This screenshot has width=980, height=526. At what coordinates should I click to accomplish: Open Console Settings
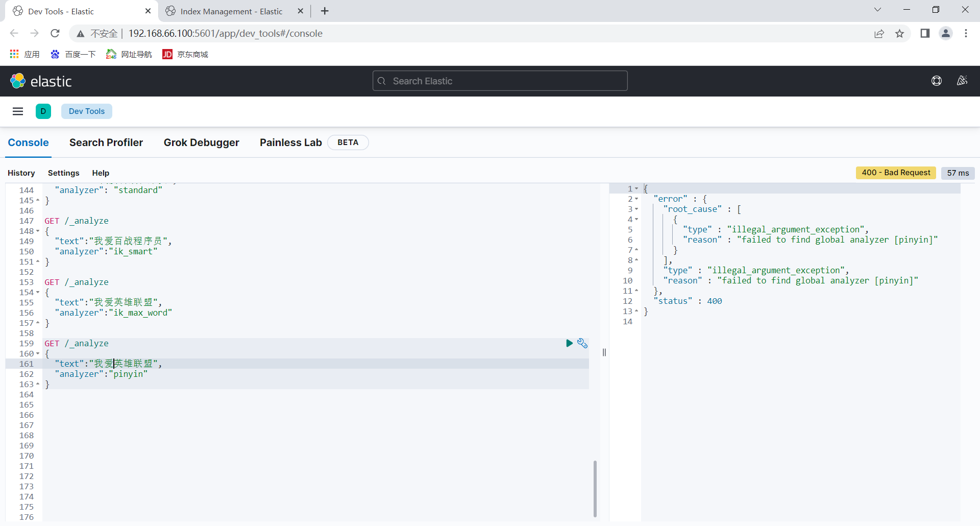[x=64, y=173]
